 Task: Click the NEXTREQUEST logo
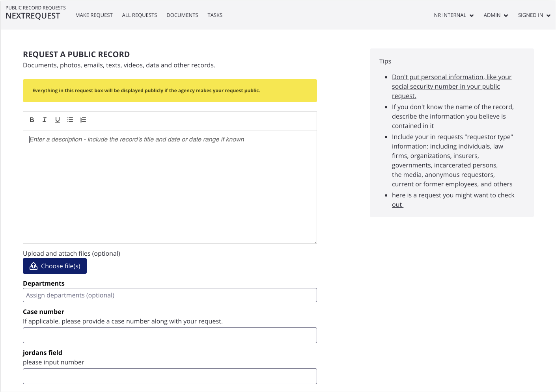pyautogui.click(x=33, y=16)
